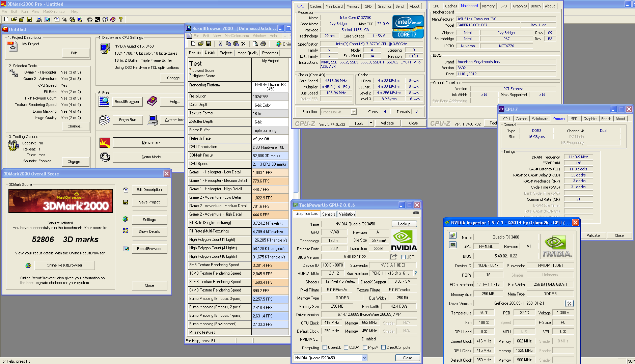Click Save Project button in Overall Score dialog
The image size is (635, 364).
coord(149,202)
